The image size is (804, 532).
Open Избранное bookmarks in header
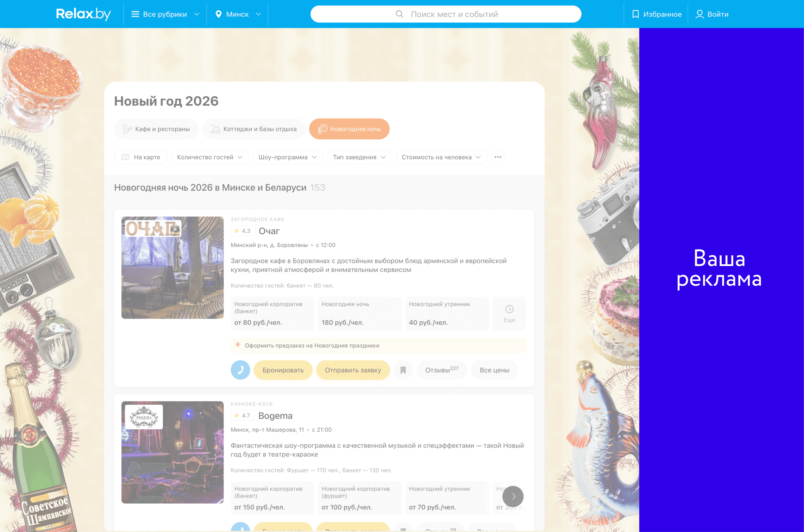point(657,14)
